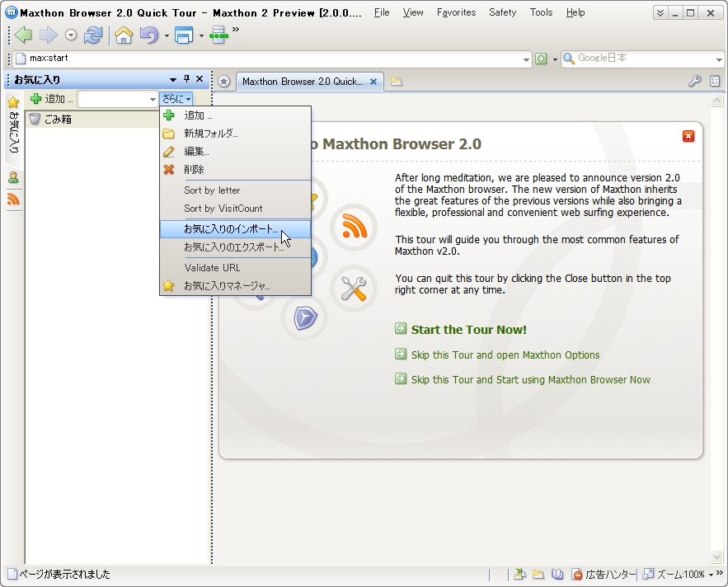This screenshot has width=728, height=587.
Task: Click the Home icon in toolbar
Action: (x=124, y=35)
